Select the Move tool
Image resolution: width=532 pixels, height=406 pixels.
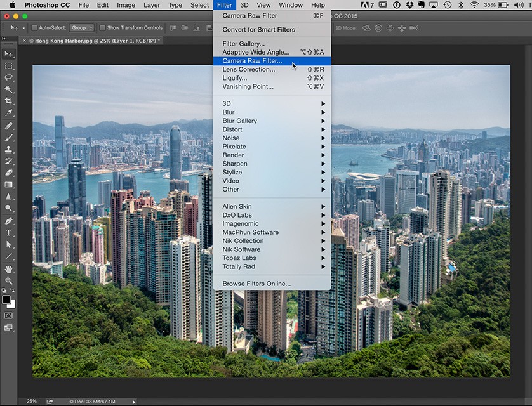(9, 54)
